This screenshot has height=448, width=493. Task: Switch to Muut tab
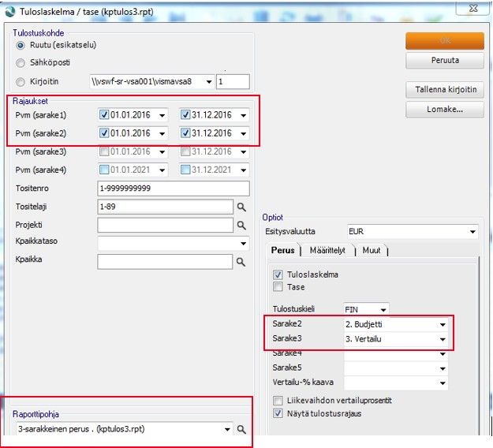[x=372, y=250]
